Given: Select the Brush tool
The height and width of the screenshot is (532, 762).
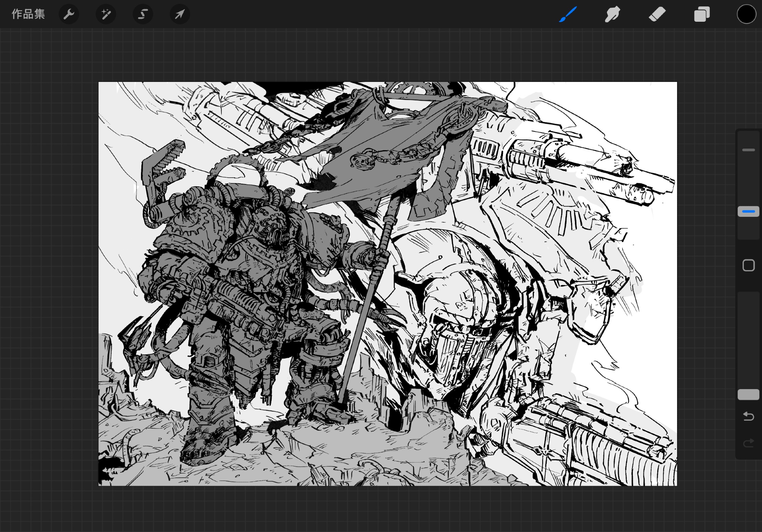Looking at the screenshot, I should click(x=568, y=14).
